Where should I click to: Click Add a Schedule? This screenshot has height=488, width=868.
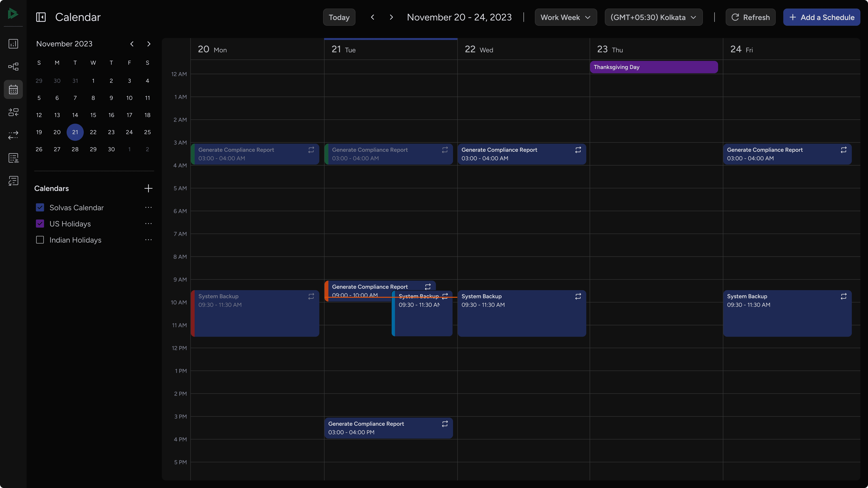pyautogui.click(x=822, y=17)
